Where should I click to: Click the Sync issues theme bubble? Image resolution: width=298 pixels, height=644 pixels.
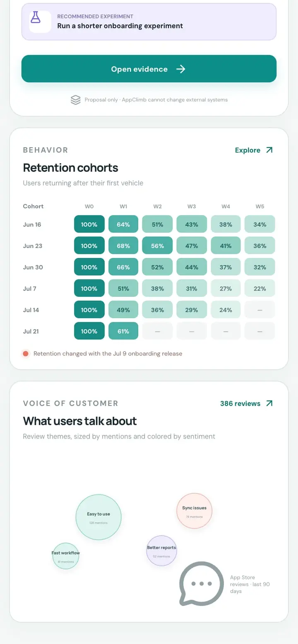[194, 511]
